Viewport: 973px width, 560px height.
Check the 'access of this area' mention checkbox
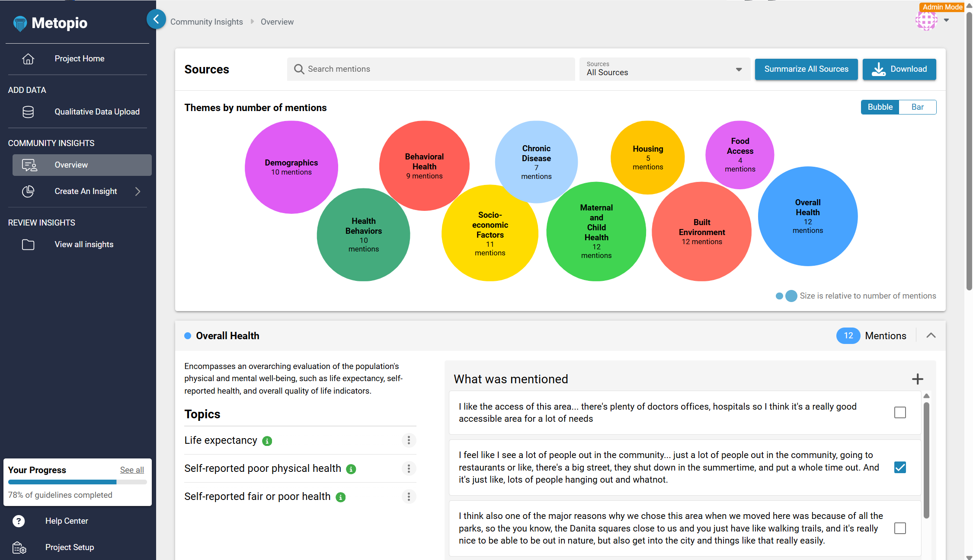pos(900,413)
